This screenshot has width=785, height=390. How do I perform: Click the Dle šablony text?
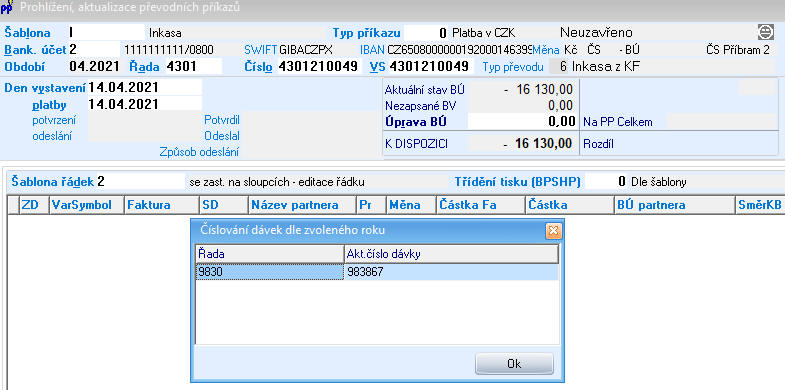click(659, 182)
